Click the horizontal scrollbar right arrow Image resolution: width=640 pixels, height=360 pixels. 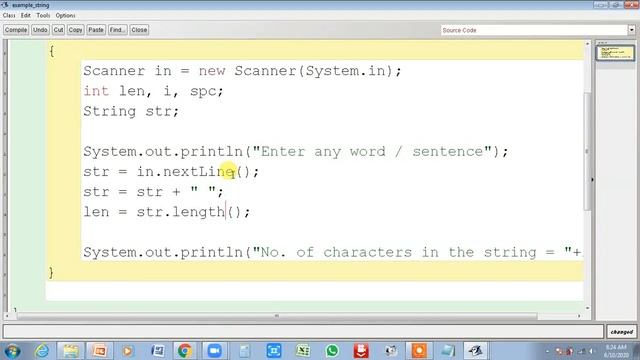tap(579, 316)
